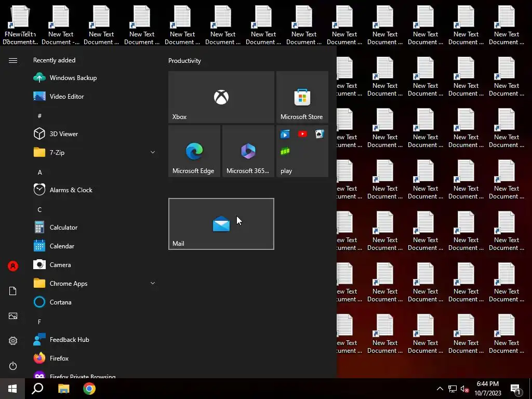
Task: Jump to the # section header
Action: point(39,116)
